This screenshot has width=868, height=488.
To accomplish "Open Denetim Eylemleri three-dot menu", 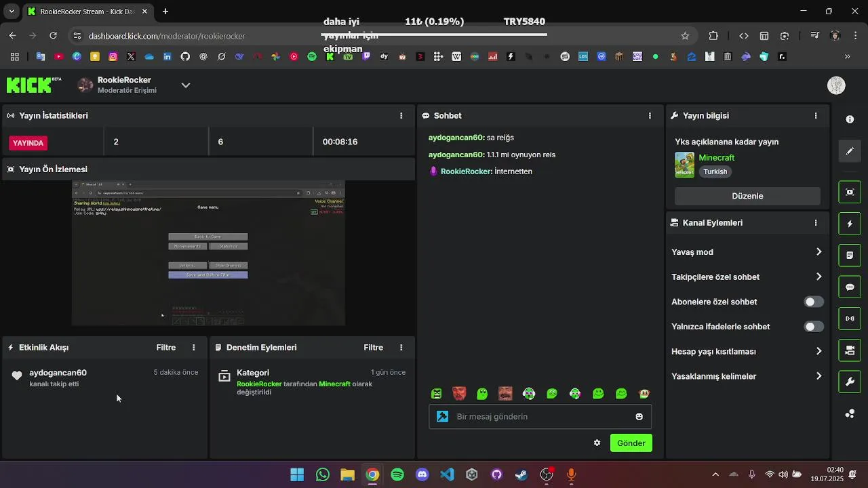I will (x=401, y=348).
